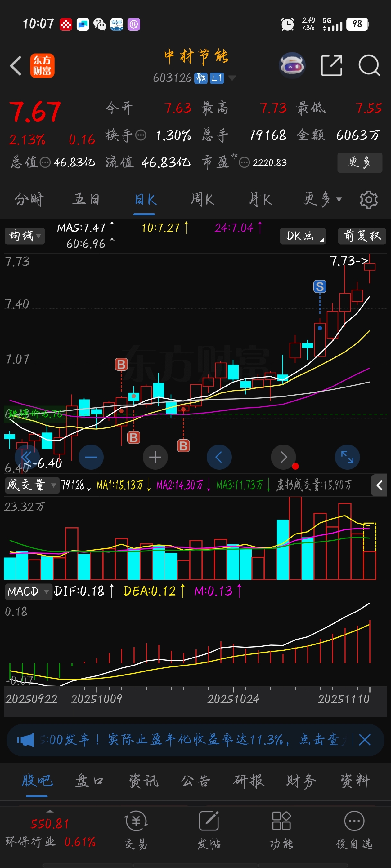The image size is (391, 868).
Task: Switch to 周K tab
Action: pos(202,199)
